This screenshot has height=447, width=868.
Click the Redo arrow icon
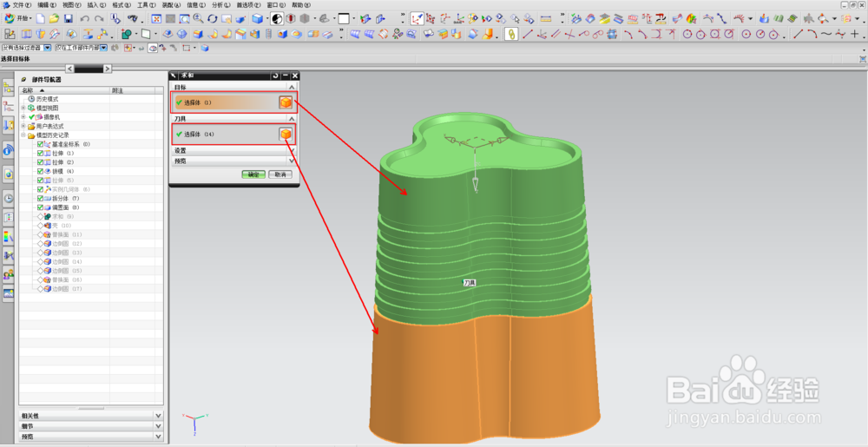tap(99, 19)
